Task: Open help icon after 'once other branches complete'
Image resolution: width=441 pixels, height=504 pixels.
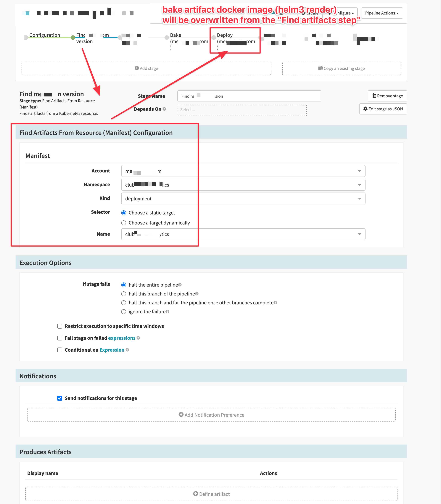Action: [275, 303]
